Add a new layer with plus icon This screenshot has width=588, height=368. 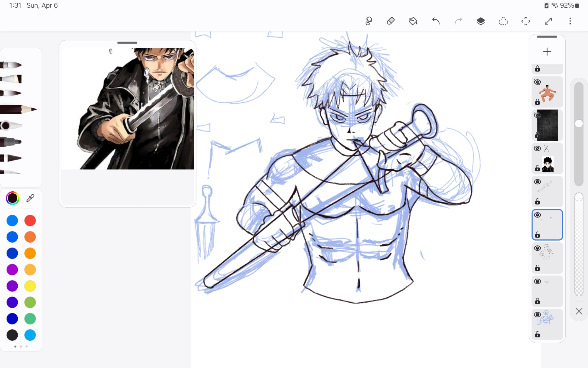click(x=547, y=52)
